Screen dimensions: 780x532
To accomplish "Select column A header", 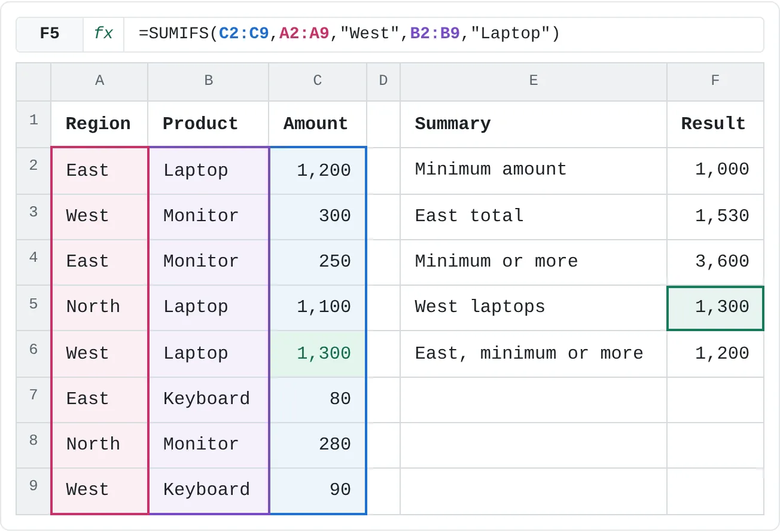I will 100,81.
